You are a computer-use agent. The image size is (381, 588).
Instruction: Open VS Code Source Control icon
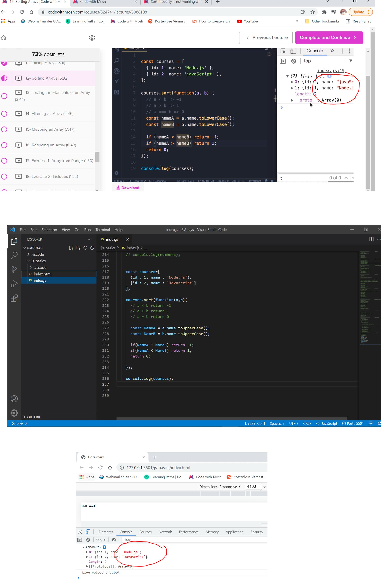pos(14,269)
